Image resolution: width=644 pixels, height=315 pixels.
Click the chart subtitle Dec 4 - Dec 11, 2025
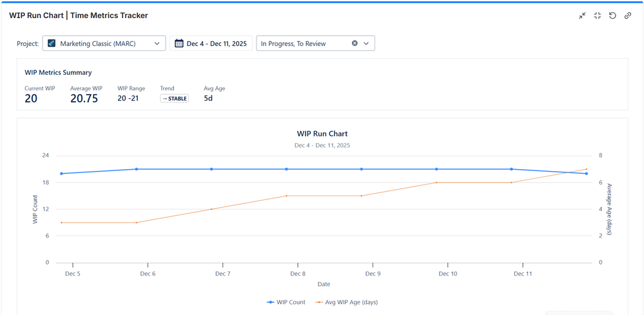322,145
